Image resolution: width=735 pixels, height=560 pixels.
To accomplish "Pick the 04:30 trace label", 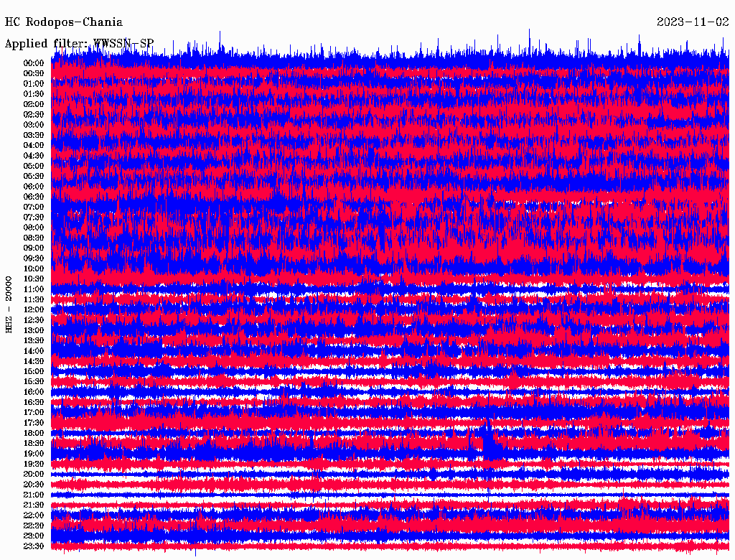I will 34,156.
